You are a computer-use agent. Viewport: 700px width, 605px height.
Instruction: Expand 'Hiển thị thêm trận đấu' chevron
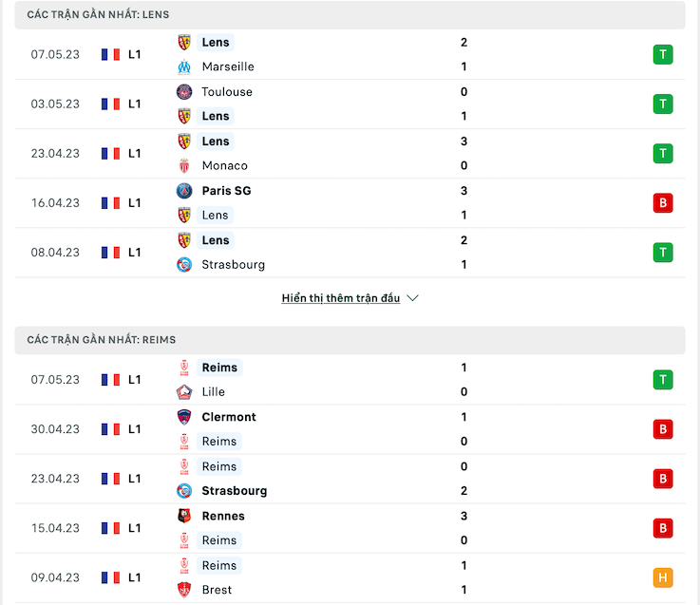413,298
